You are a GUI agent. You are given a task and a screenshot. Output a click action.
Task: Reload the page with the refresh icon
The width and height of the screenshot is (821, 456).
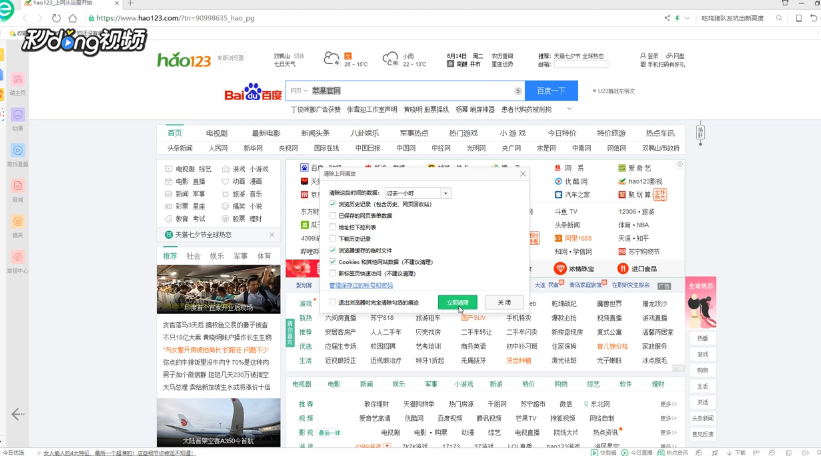click(56, 18)
